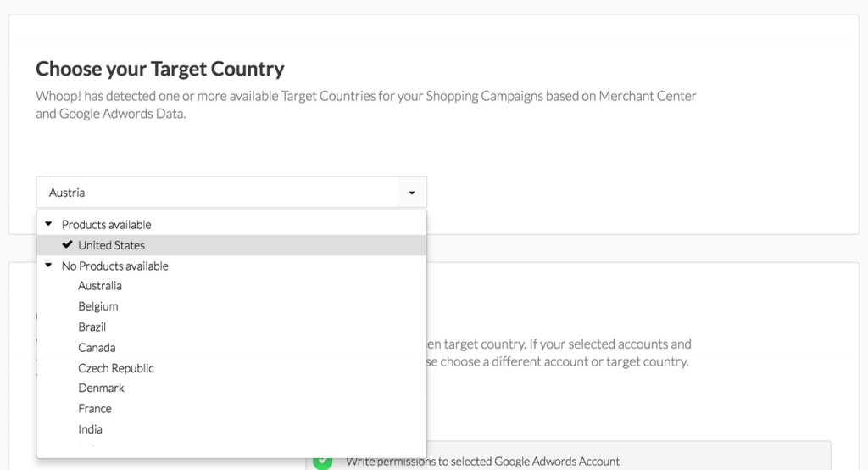Choose India from the list
The width and height of the screenshot is (868, 470).
click(90, 429)
